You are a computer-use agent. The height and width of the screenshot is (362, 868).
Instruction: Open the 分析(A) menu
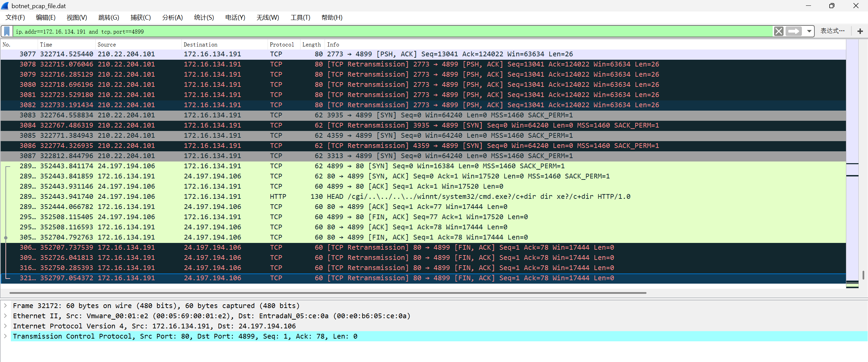(172, 18)
